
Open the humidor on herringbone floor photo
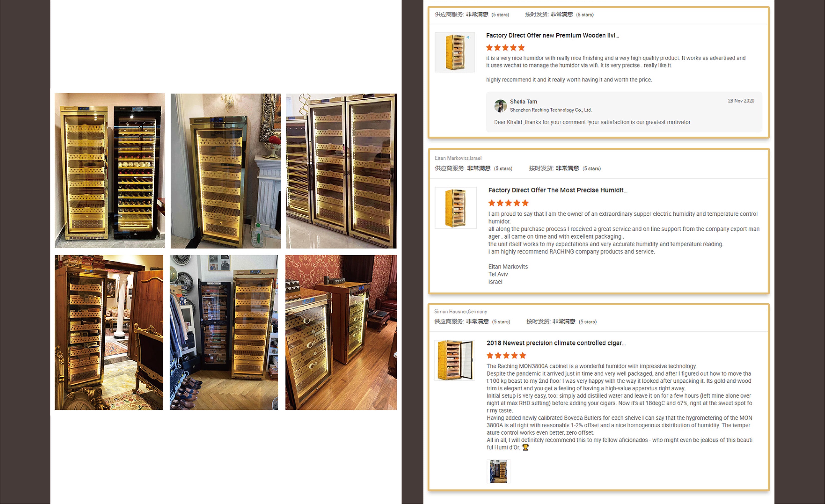[x=224, y=332]
